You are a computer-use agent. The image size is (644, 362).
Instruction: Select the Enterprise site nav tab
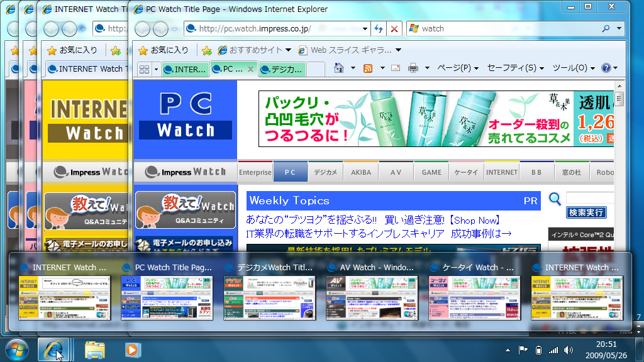pyautogui.click(x=255, y=172)
